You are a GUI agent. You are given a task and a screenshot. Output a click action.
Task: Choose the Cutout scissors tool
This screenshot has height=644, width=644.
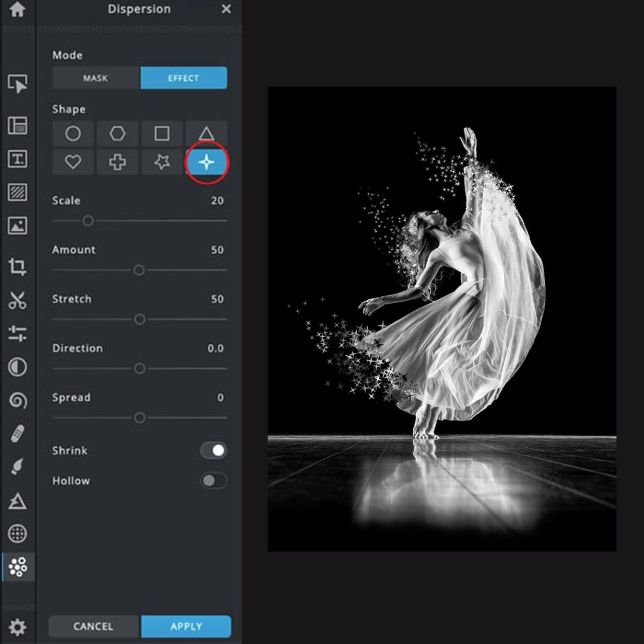click(x=18, y=301)
